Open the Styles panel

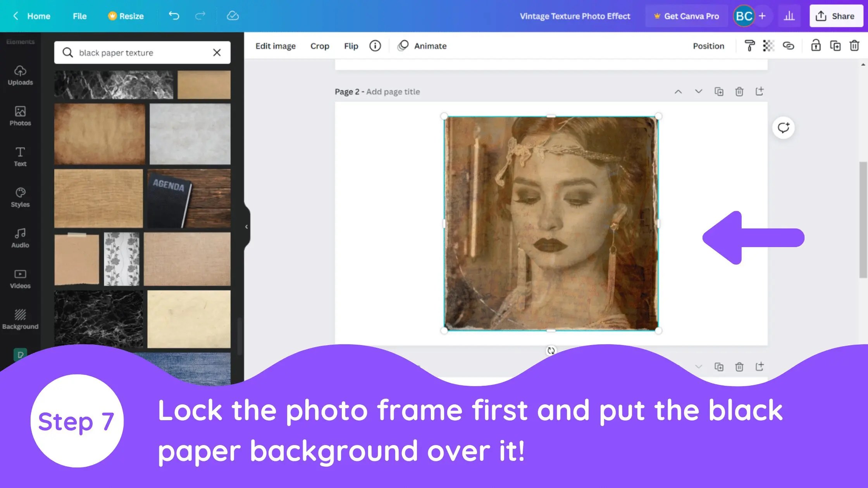click(20, 198)
